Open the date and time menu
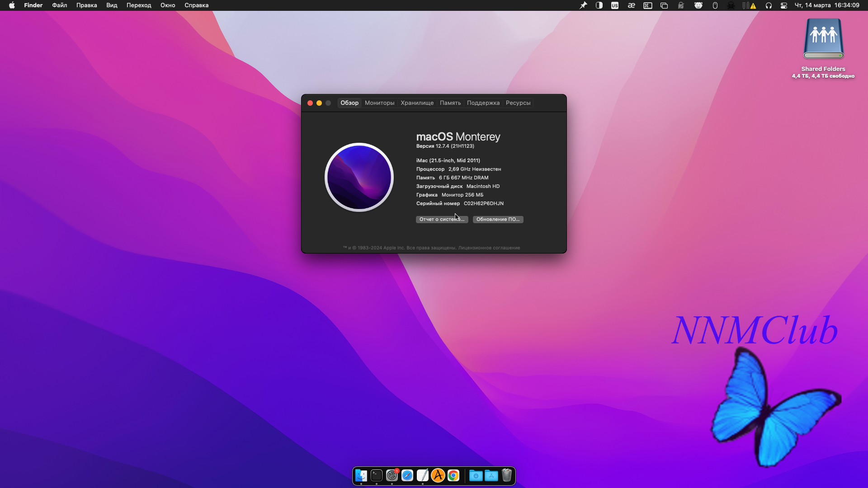The image size is (868, 488). click(x=827, y=5)
